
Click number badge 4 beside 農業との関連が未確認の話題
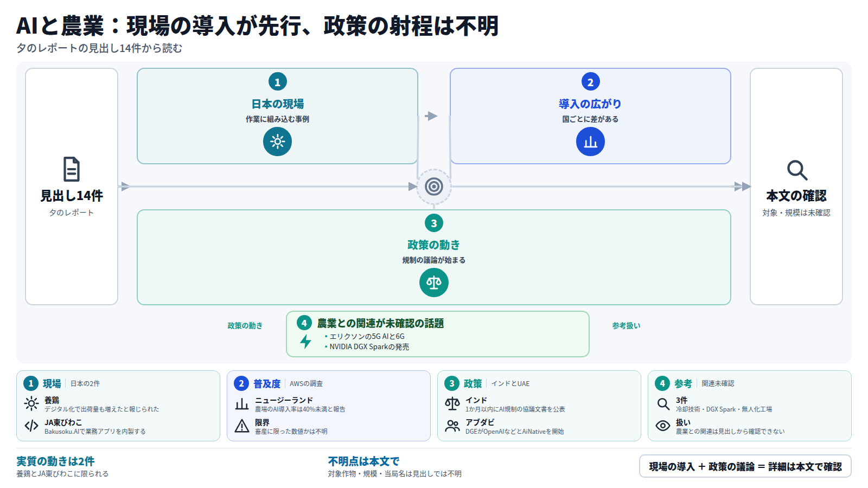304,323
